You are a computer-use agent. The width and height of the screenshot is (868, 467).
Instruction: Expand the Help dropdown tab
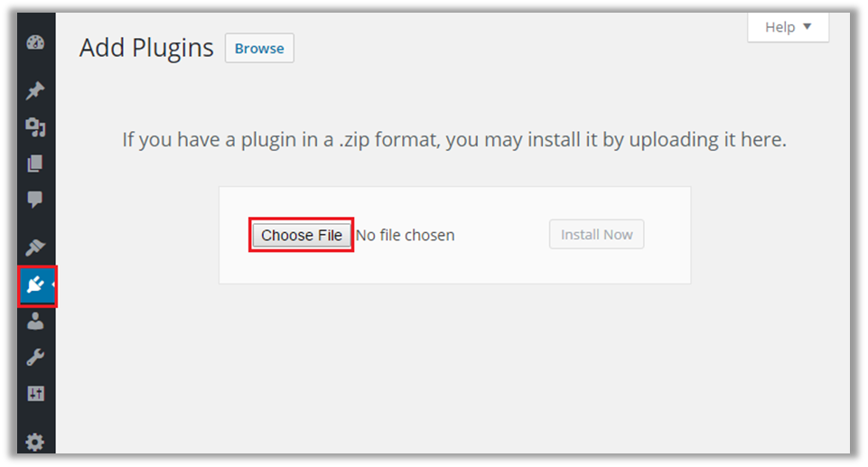click(789, 27)
